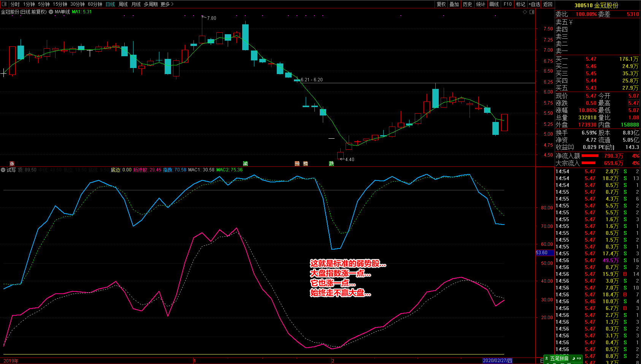Open the 历史 history button
Viewport: 641px width, 364px height.
click(468, 4)
